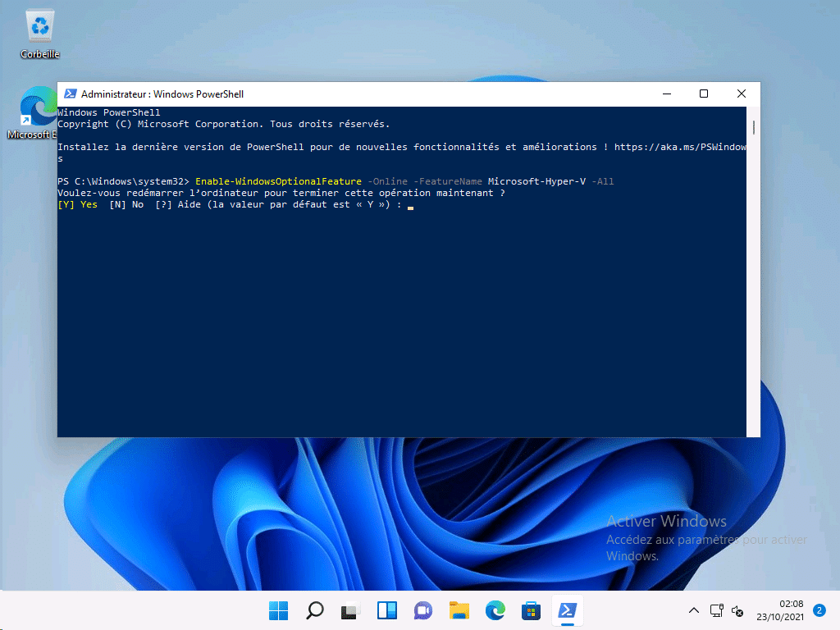Launch Microsoft Edge from the taskbar
The height and width of the screenshot is (630, 840).
pyautogui.click(x=495, y=610)
